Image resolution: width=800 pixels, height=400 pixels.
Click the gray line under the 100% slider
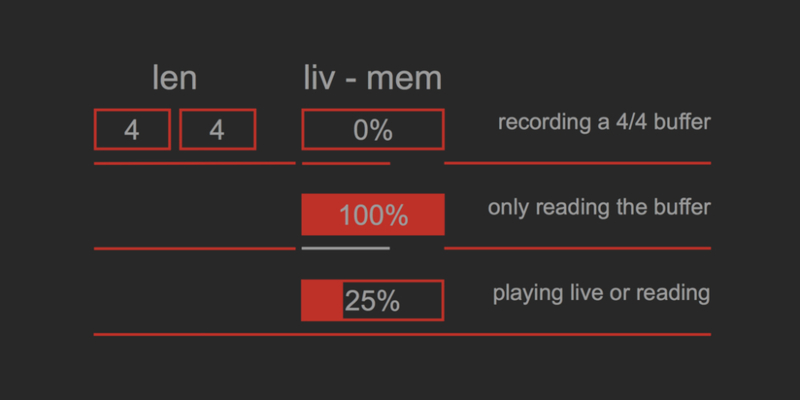[x=345, y=248]
